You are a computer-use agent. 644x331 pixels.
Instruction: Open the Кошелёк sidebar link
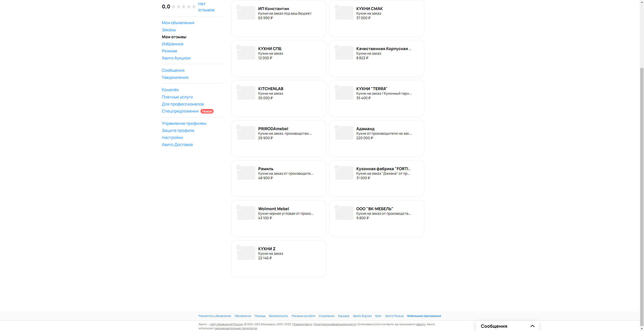(x=170, y=90)
